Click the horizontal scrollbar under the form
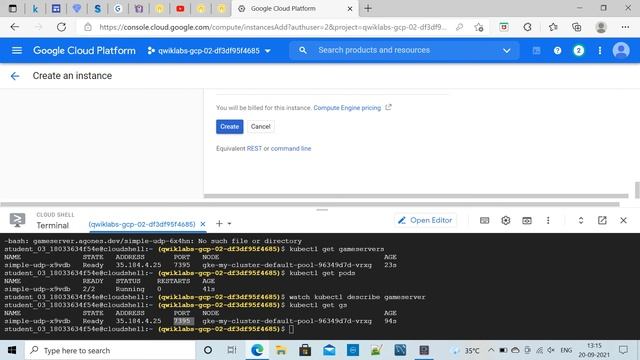This screenshot has height=360, width=640. coord(416,196)
